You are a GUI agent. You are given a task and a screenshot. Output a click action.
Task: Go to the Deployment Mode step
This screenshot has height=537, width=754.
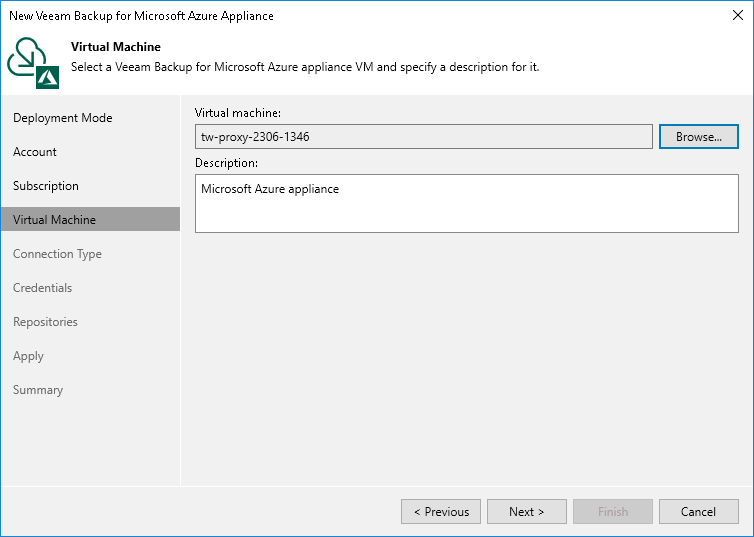click(x=62, y=118)
